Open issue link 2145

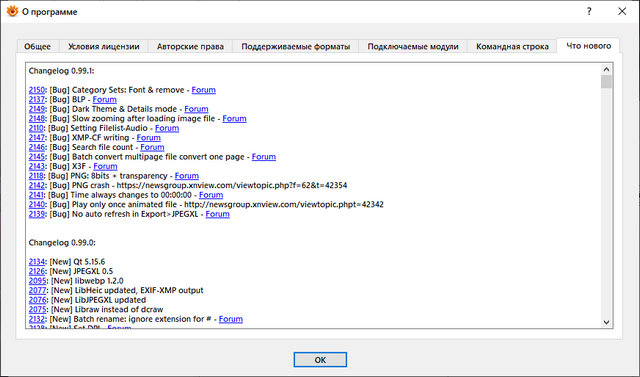click(x=37, y=157)
